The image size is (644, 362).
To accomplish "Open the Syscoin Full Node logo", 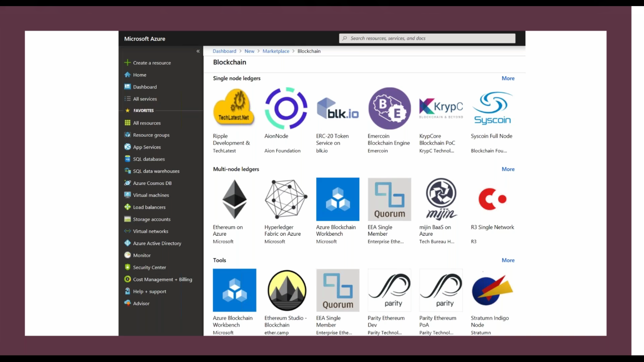I will (x=492, y=108).
